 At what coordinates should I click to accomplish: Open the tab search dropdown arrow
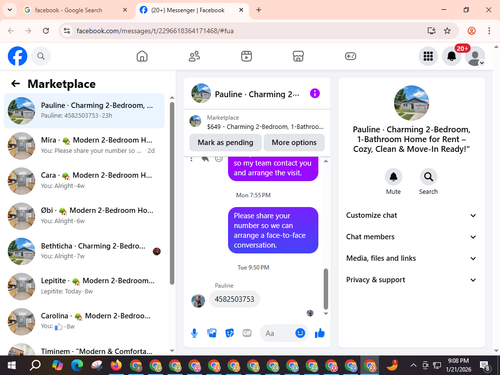point(10,10)
